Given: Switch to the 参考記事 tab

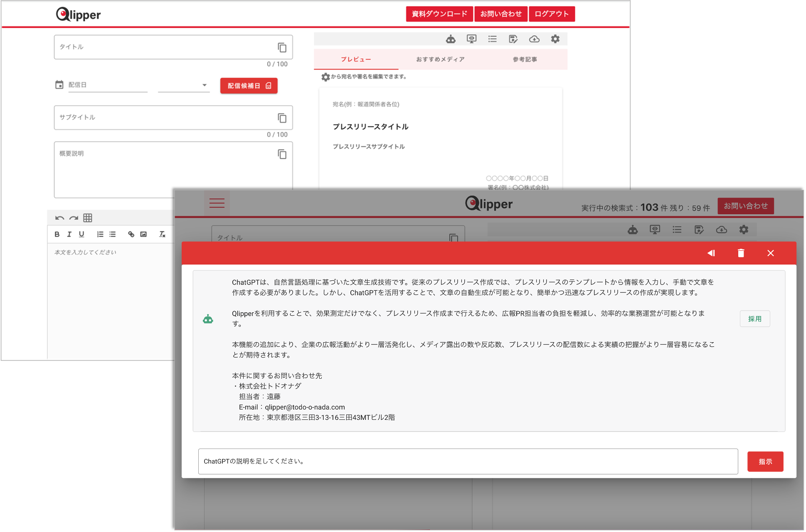Looking at the screenshot, I should [525, 59].
